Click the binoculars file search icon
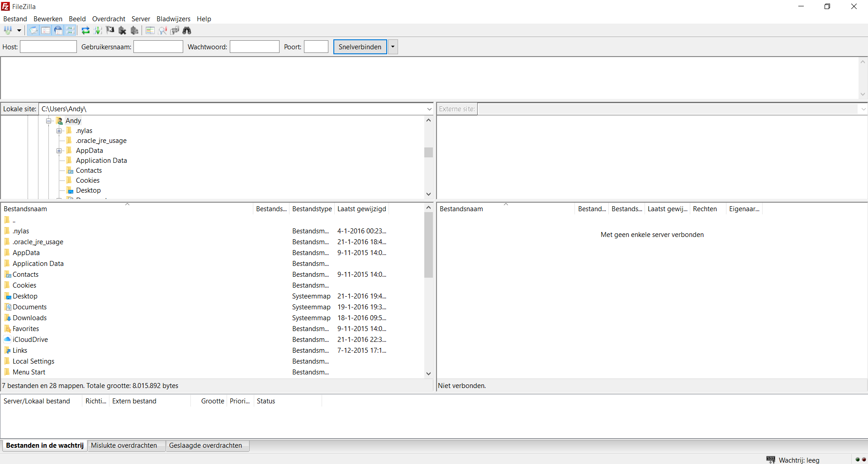The image size is (868, 464). (x=187, y=30)
